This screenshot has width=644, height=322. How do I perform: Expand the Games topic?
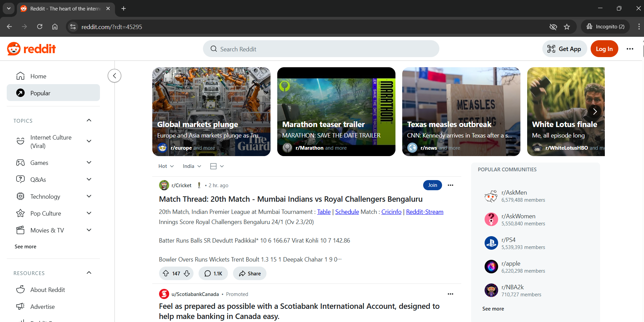pos(89,163)
